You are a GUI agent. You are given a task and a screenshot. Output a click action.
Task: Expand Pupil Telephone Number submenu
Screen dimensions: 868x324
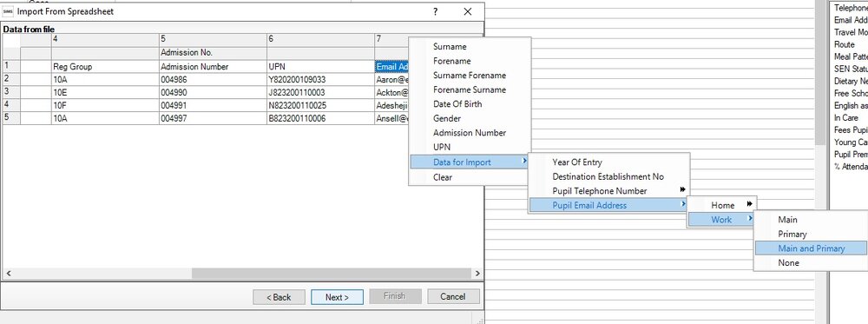(609, 191)
